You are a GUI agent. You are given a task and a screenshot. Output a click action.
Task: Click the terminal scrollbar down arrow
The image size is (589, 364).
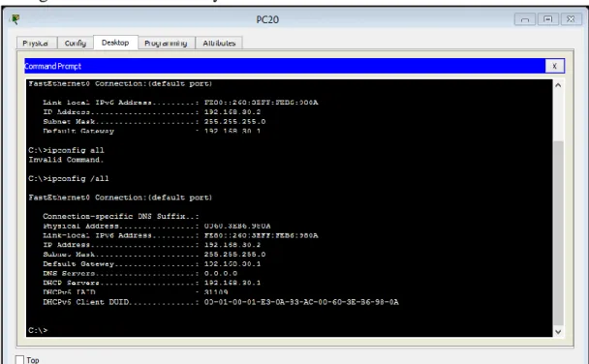tap(558, 332)
